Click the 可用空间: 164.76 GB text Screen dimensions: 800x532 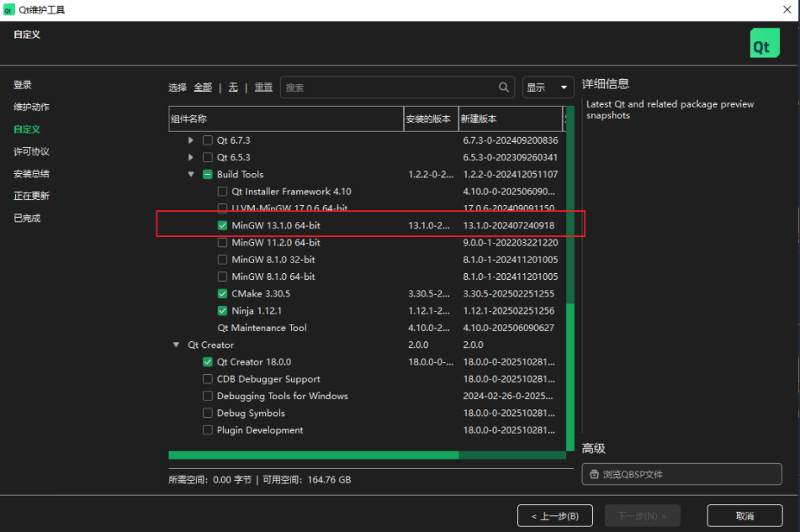pyautogui.click(x=307, y=480)
